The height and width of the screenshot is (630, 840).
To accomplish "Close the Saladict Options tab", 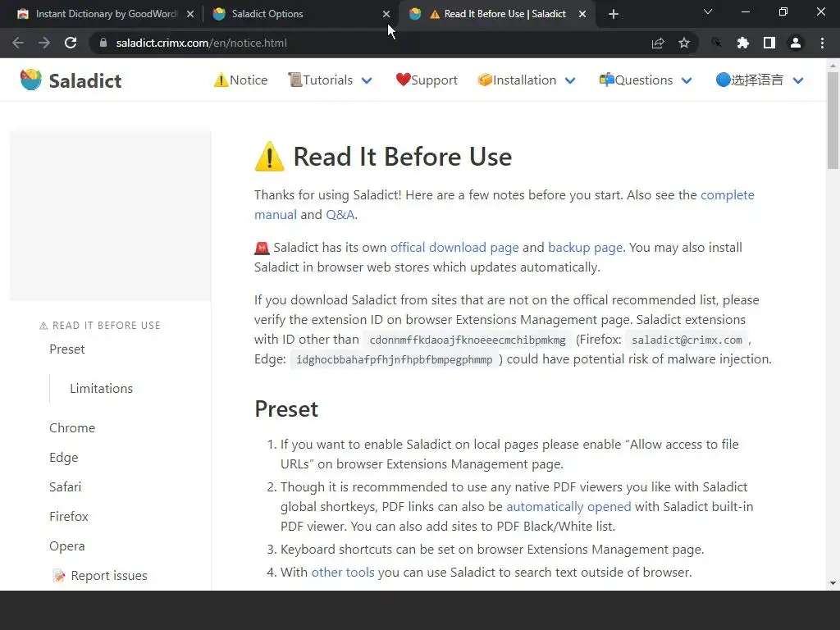I will pyautogui.click(x=386, y=14).
